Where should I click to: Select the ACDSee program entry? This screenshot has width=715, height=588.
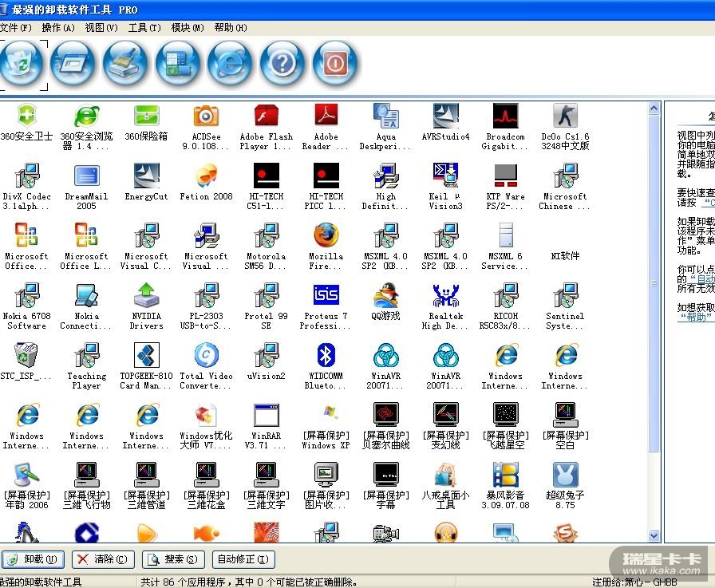(205, 116)
